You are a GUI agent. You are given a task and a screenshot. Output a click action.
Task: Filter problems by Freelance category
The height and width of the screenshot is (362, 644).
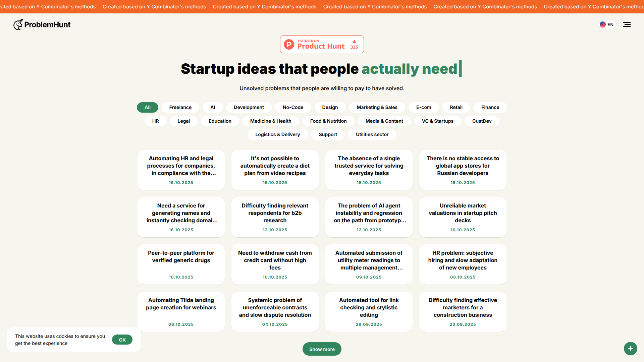180,107
